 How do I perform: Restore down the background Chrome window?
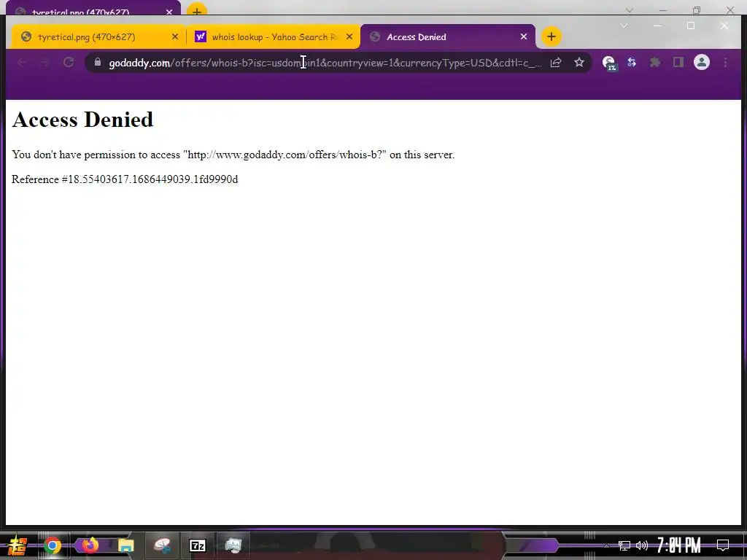point(697,10)
